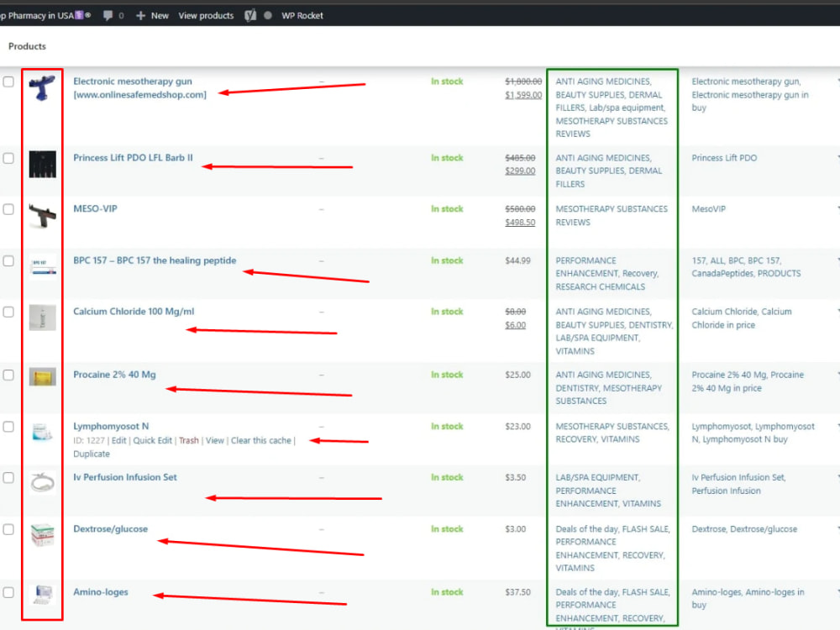Open Iv Perfusion Infusion Set product
The height and width of the screenshot is (630, 840).
(x=125, y=477)
